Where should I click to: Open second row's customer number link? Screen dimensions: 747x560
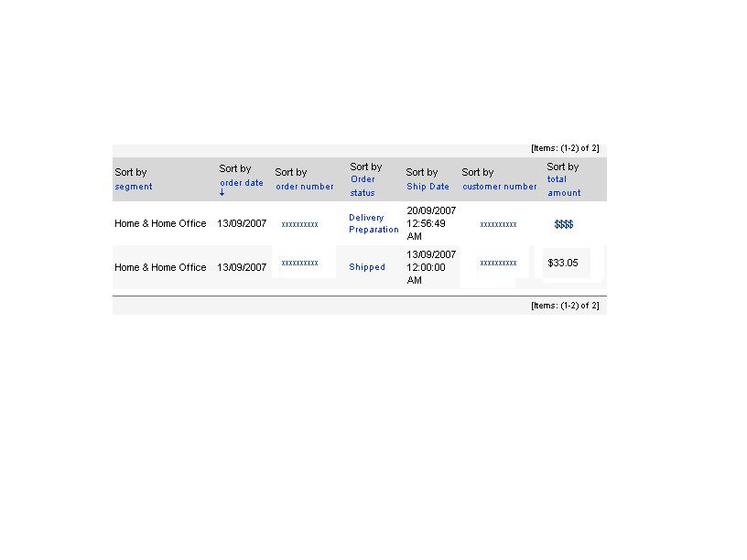498,263
